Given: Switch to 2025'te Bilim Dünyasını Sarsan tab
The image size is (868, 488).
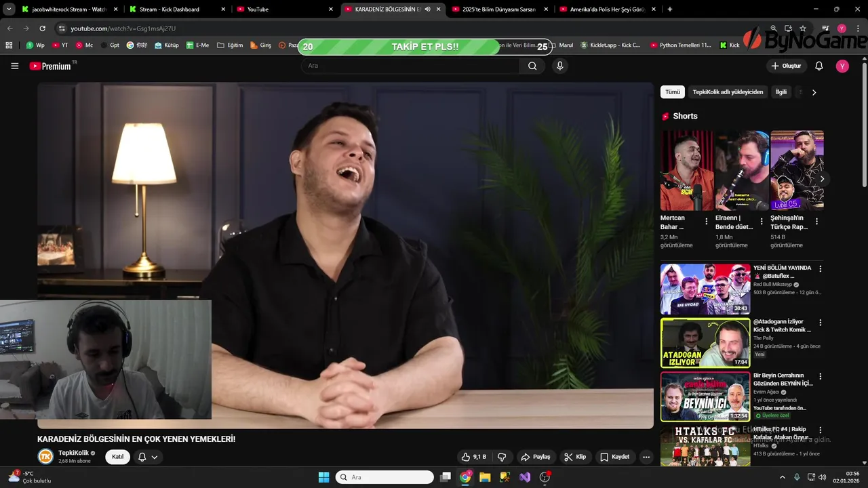Looking at the screenshot, I should [x=499, y=9].
